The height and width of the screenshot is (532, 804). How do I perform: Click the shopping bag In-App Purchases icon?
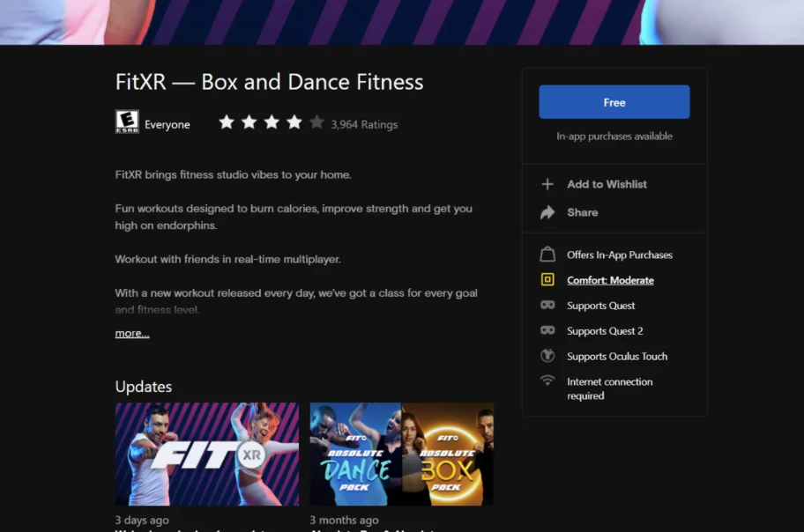[547, 255]
